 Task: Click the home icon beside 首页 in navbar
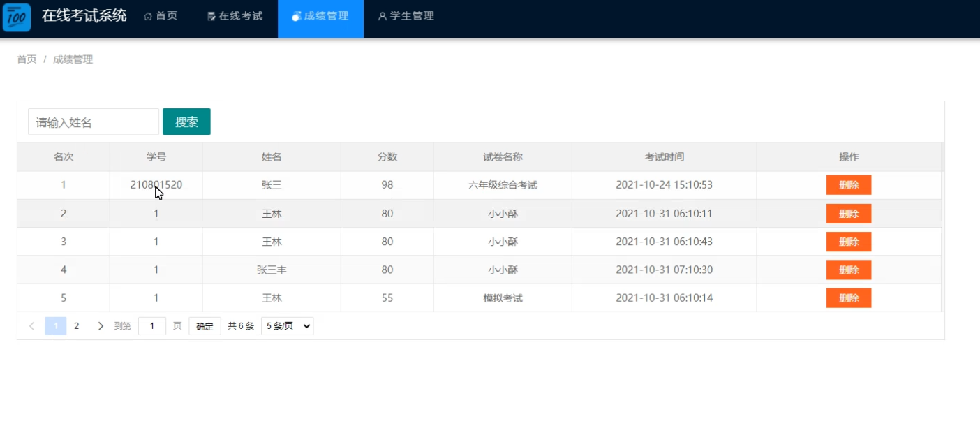pyautogui.click(x=148, y=16)
